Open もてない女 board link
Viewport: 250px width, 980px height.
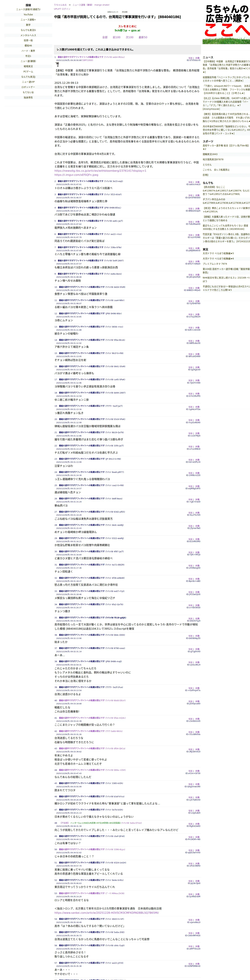[x=28, y=92]
